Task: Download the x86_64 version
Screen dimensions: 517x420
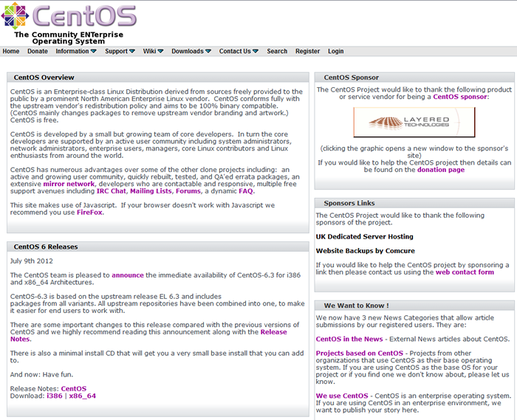Action: [83, 396]
